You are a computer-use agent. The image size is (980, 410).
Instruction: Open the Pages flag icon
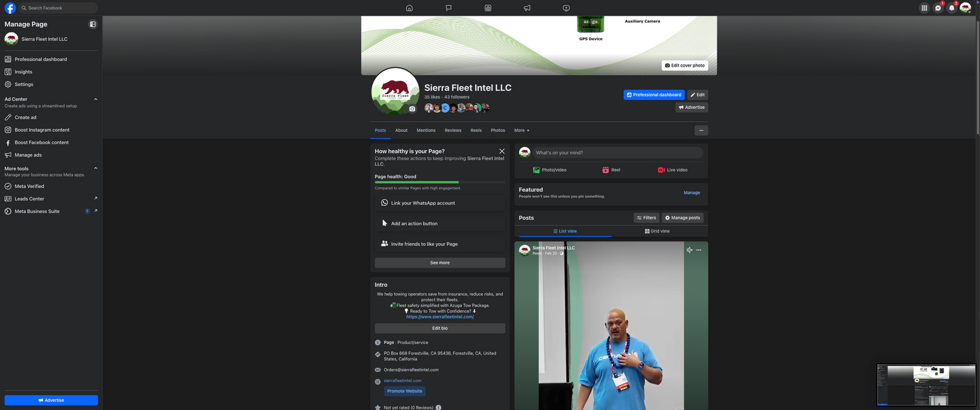tap(448, 8)
